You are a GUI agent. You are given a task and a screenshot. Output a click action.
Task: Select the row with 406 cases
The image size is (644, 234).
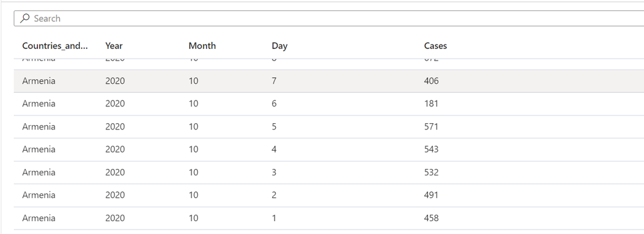point(329,81)
